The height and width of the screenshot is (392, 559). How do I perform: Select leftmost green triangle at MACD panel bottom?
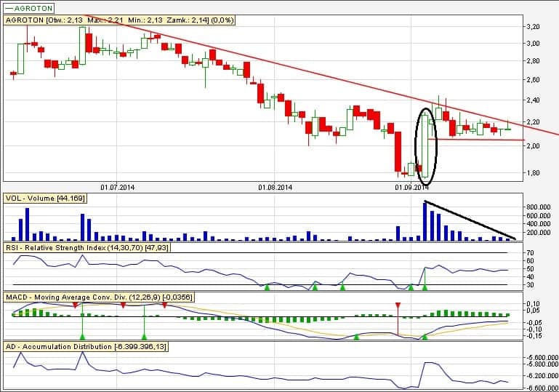click(x=82, y=336)
